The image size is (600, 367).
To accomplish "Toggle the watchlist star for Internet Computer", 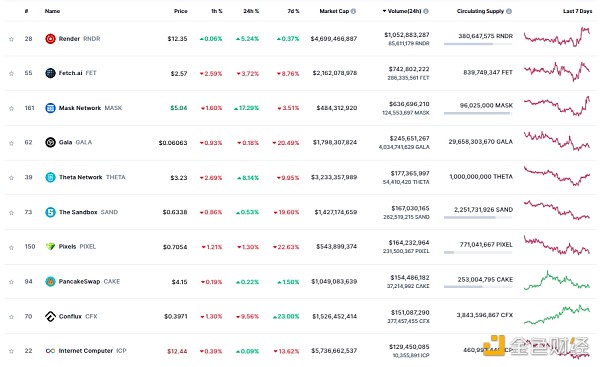I will coord(11,351).
